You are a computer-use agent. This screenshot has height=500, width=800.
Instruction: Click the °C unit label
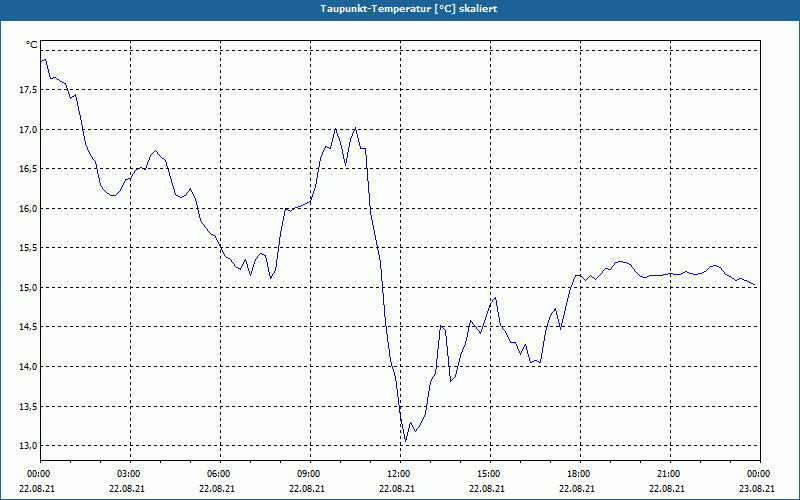[32, 45]
